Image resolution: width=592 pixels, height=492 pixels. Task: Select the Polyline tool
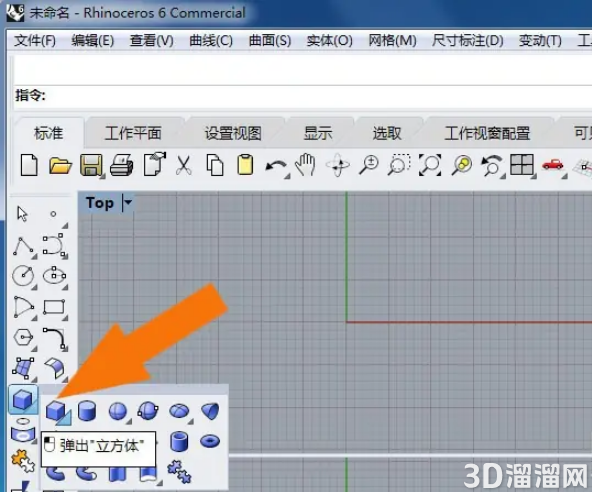point(24,246)
